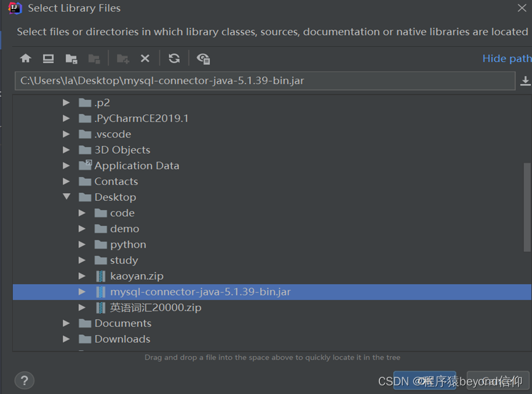The width and height of the screenshot is (532, 394).
Task: Expand the mysql-connector jar archive arrow
Action: [82, 291]
